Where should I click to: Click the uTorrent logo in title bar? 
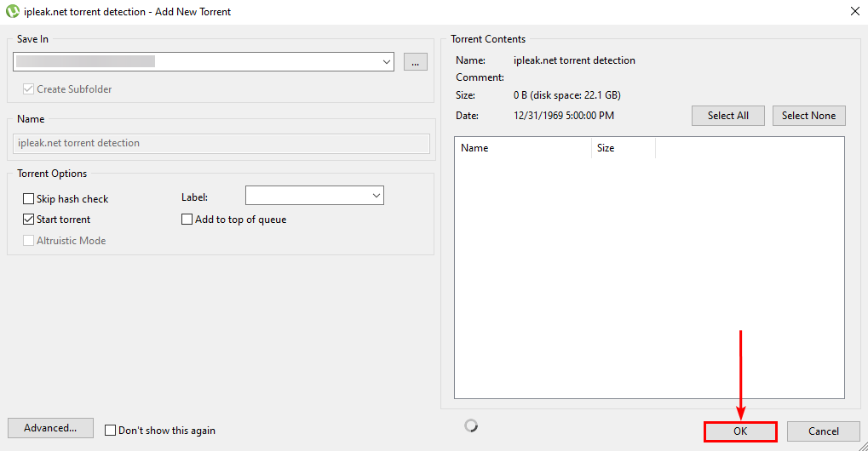[x=12, y=12]
